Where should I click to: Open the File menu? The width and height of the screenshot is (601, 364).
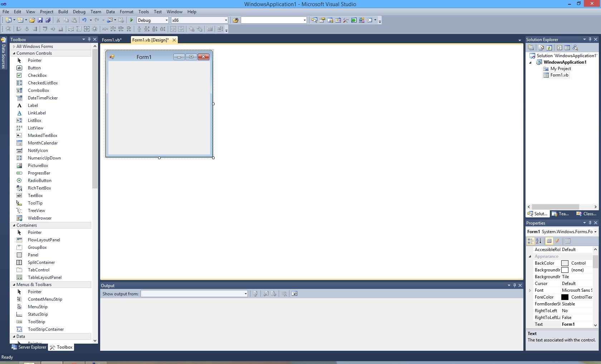tap(6, 12)
